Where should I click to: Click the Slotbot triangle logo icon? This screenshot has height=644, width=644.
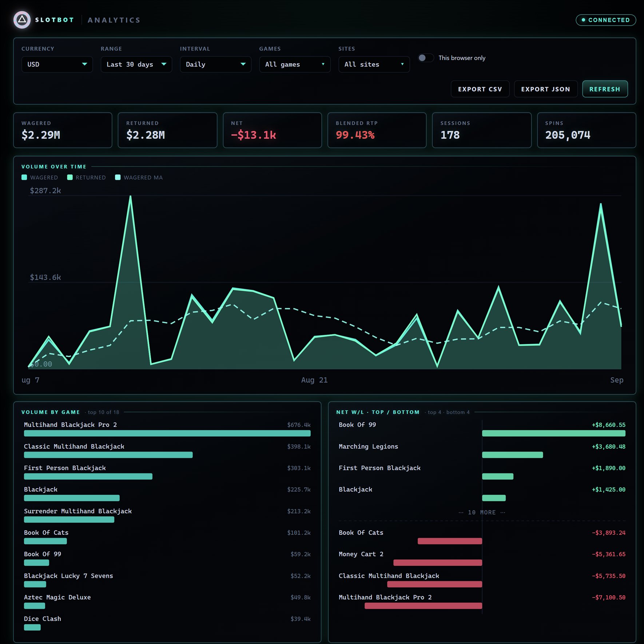pos(22,20)
